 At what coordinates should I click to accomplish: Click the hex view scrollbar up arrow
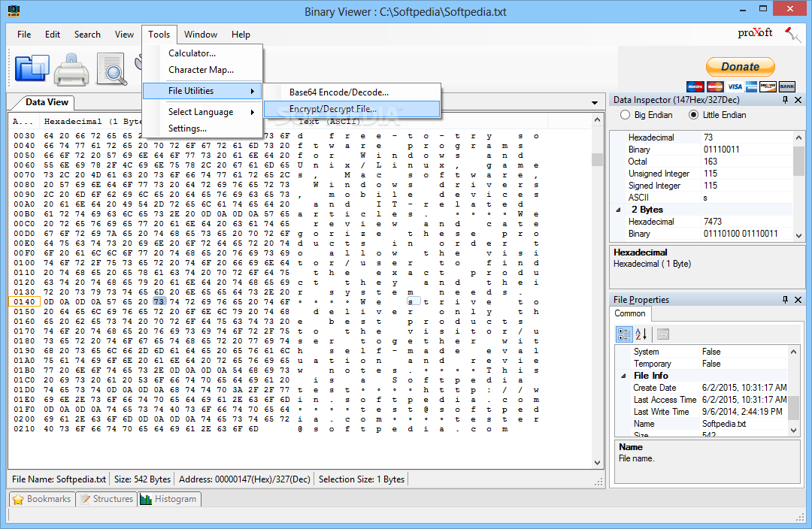(597, 120)
